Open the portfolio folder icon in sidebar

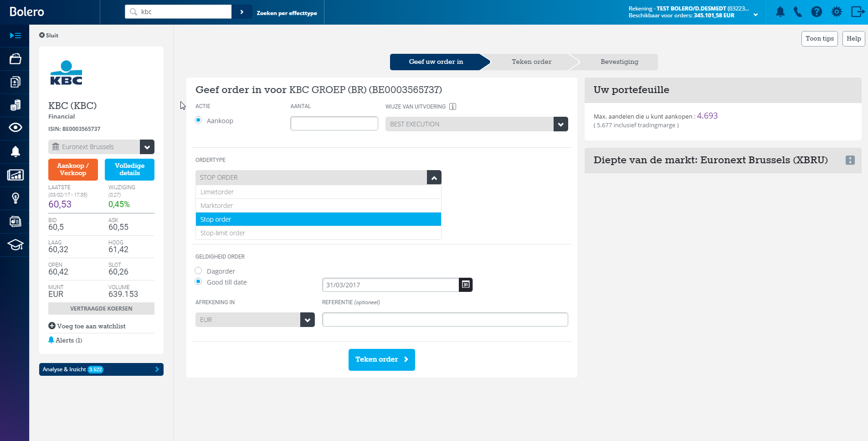pyautogui.click(x=15, y=59)
